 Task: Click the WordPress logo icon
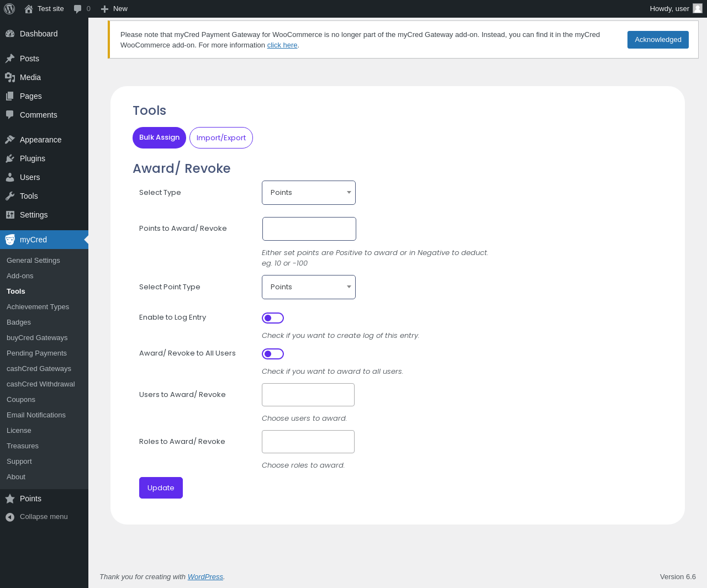pyautogui.click(x=9, y=9)
